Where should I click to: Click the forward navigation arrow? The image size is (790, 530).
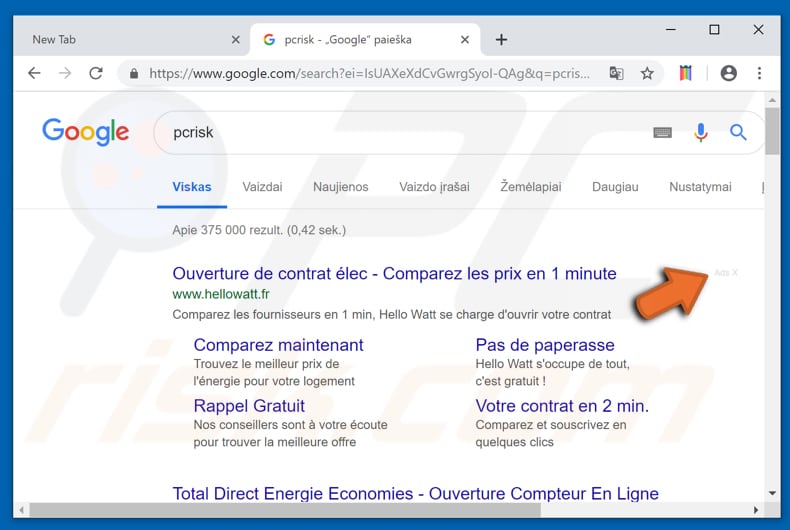click(65, 74)
